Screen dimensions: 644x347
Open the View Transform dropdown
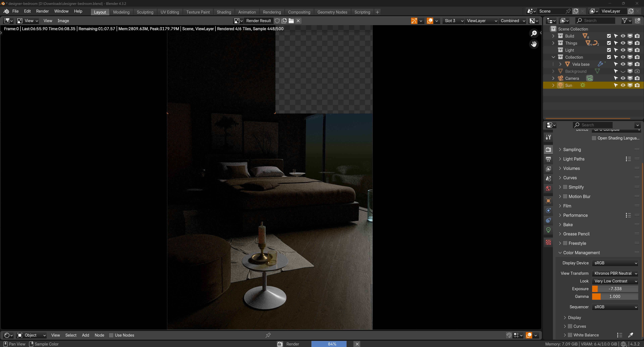point(615,273)
